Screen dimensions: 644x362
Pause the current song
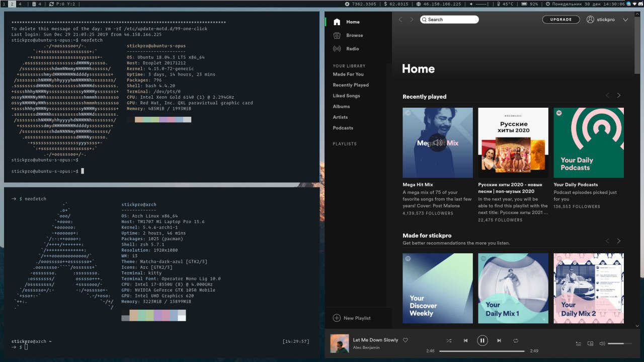[482, 341]
